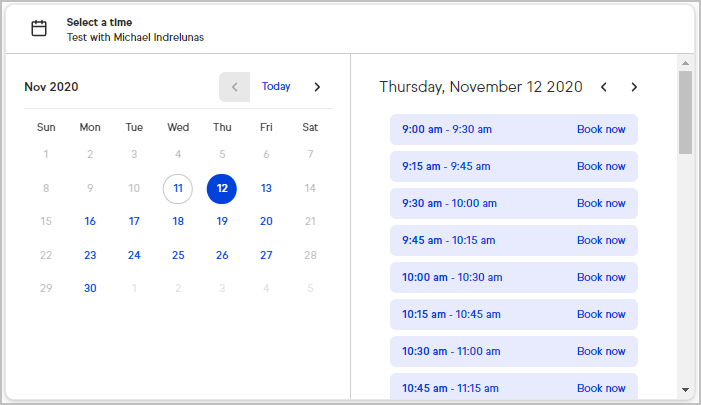The width and height of the screenshot is (701, 405).
Task: Book the 10:45 am - 11:15 am slot
Action: point(601,388)
